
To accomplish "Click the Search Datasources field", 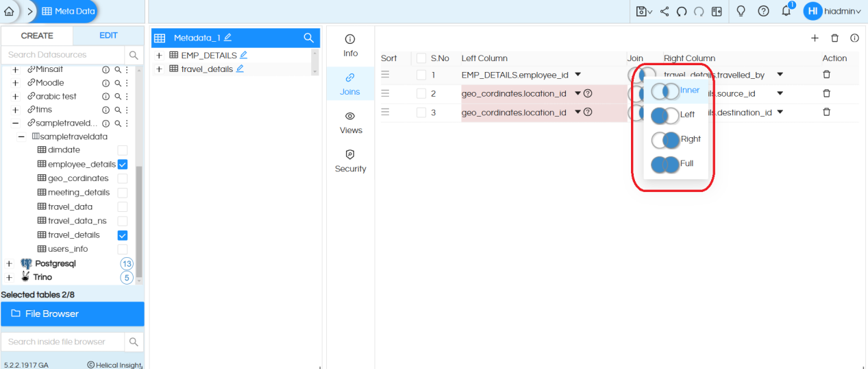I will pos(63,55).
